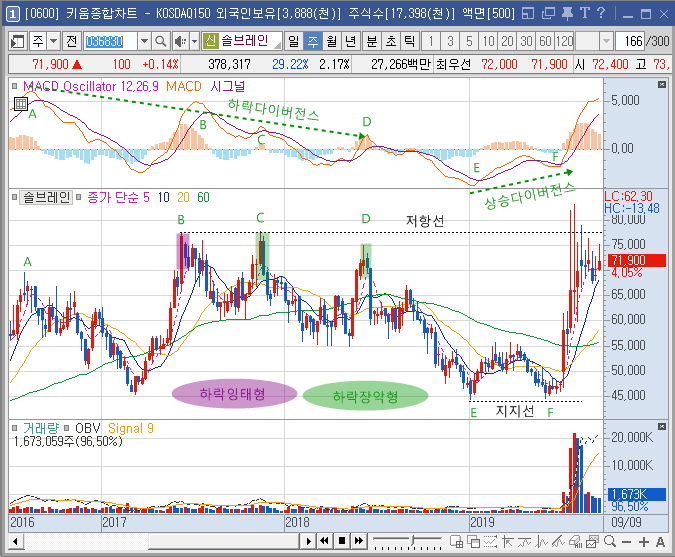The image size is (675, 557).
Task: Click the horizontal chart scrollbar thumb
Action: click(x=223, y=541)
